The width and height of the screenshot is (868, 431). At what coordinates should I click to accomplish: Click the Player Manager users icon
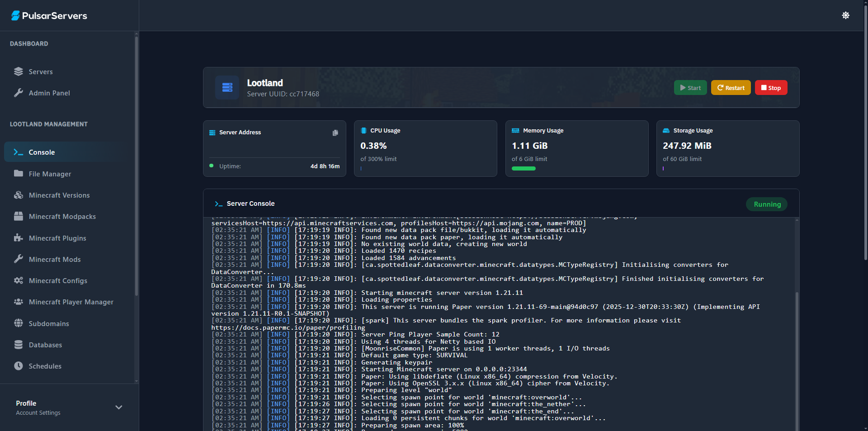19,302
